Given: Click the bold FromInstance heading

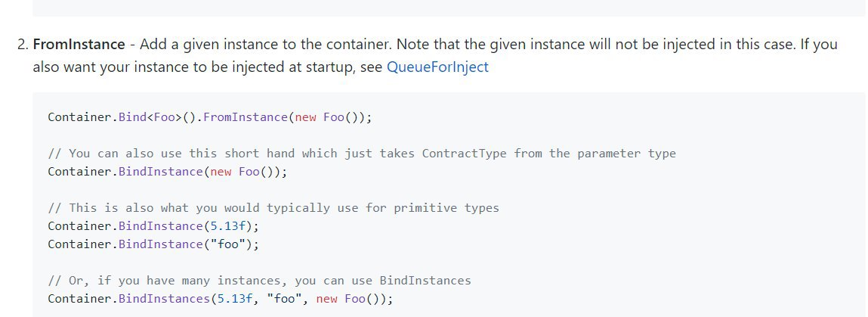Looking at the screenshot, I should 79,44.
